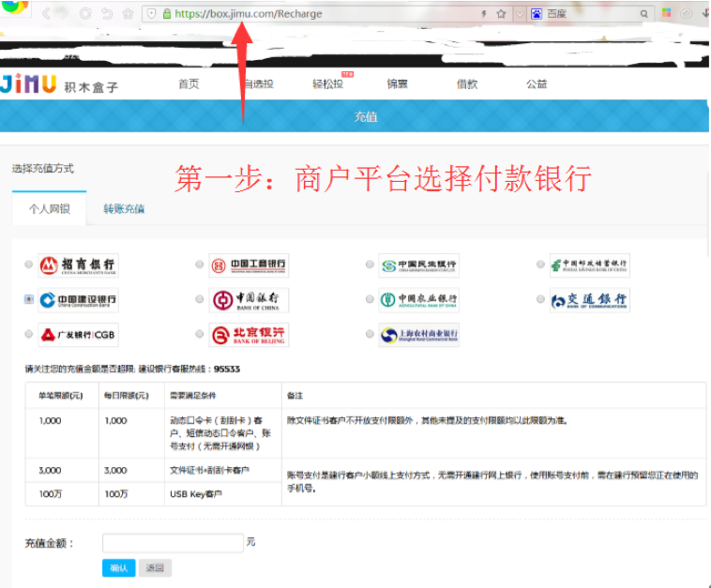Open 借款 in the site navigation
Screen dimensions: 711x588
click(467, 83)
